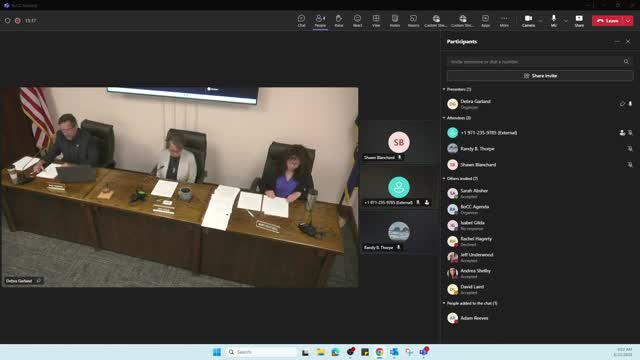
Task: Click the search magnifier in Participants
Action: coord(626,62)
